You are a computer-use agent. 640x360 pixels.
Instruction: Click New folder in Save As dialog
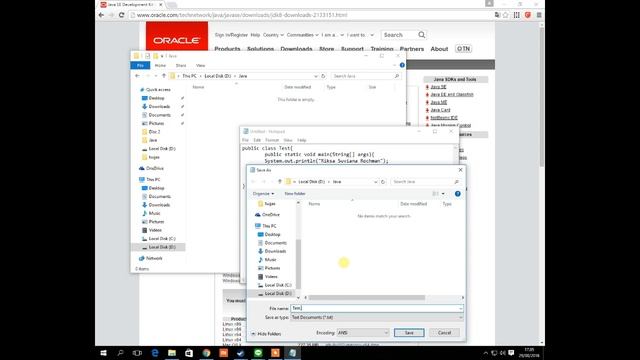click(x=295, y=193)
